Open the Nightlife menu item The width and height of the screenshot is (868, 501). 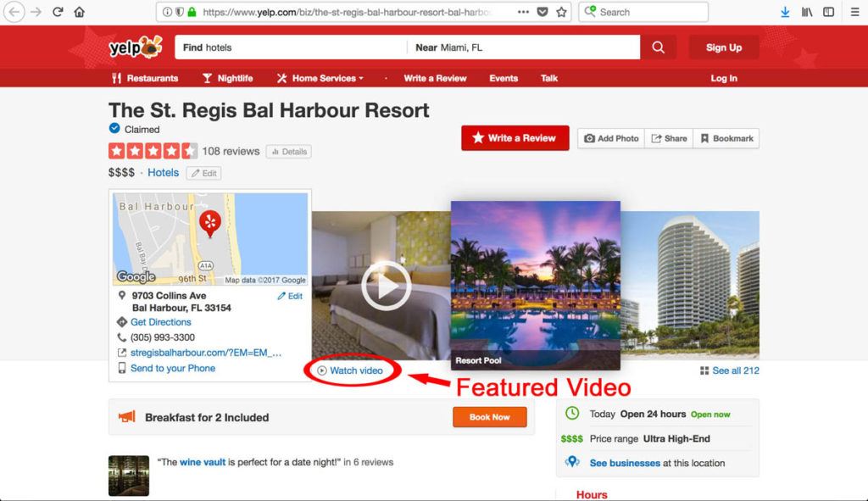(227, 78)
